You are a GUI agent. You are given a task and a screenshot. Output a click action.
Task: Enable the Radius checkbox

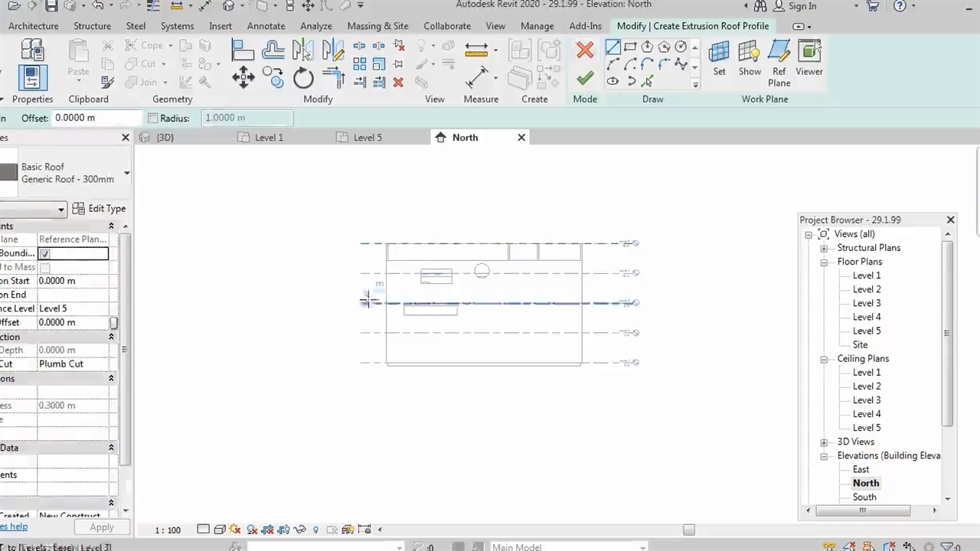tap(153, 119)
